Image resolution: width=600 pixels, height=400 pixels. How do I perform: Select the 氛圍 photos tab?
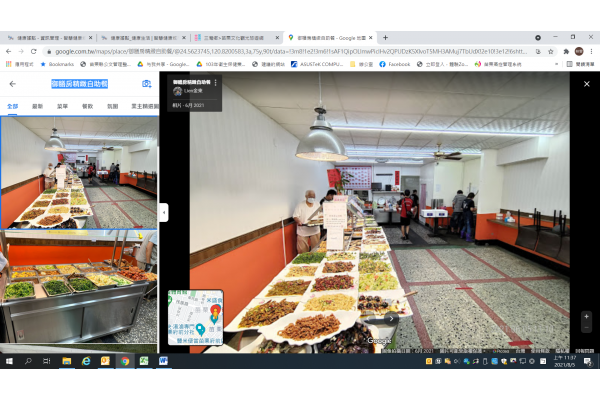point(112,106)
